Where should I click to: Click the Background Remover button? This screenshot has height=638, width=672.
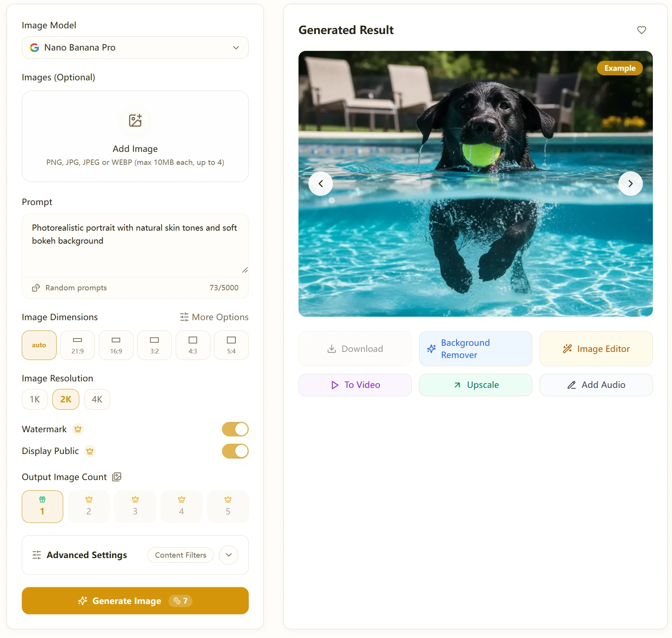point(475,348)
